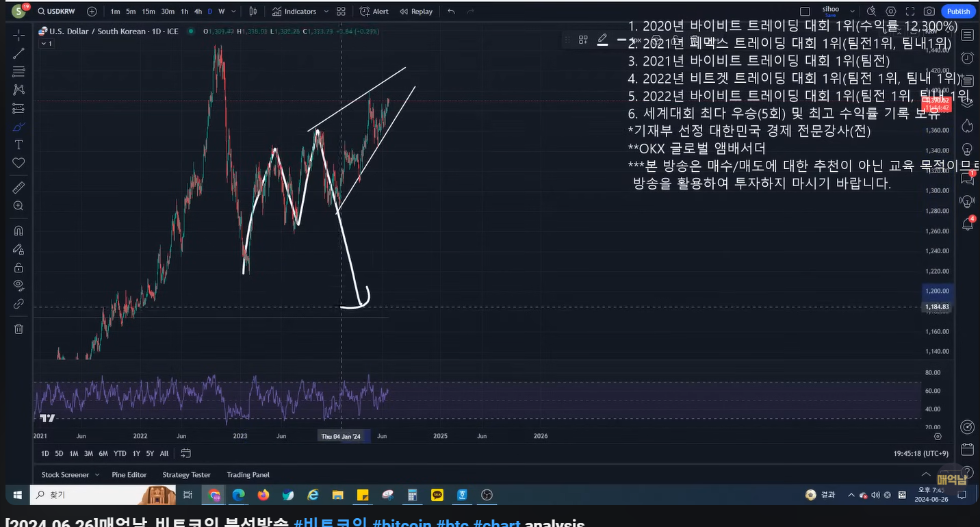The width and height of the screenshot is (980, 527).
Task: Switch to the 30m timeframe
Action: point(168,11)
